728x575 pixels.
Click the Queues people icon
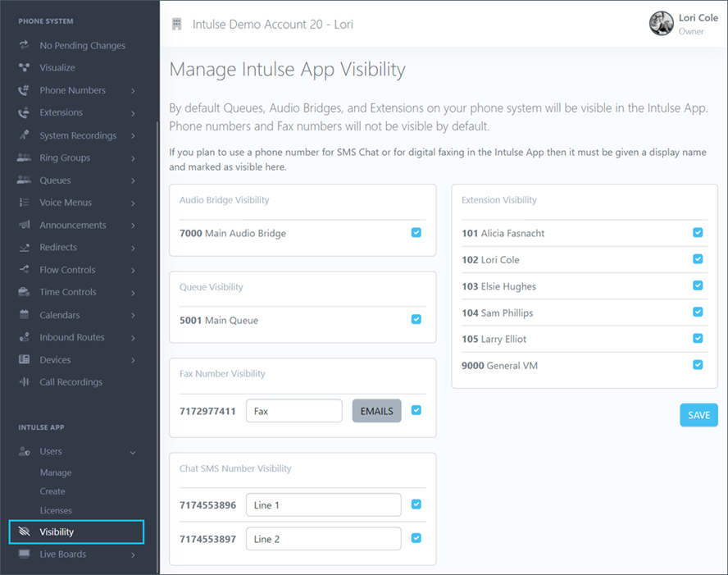24,180
